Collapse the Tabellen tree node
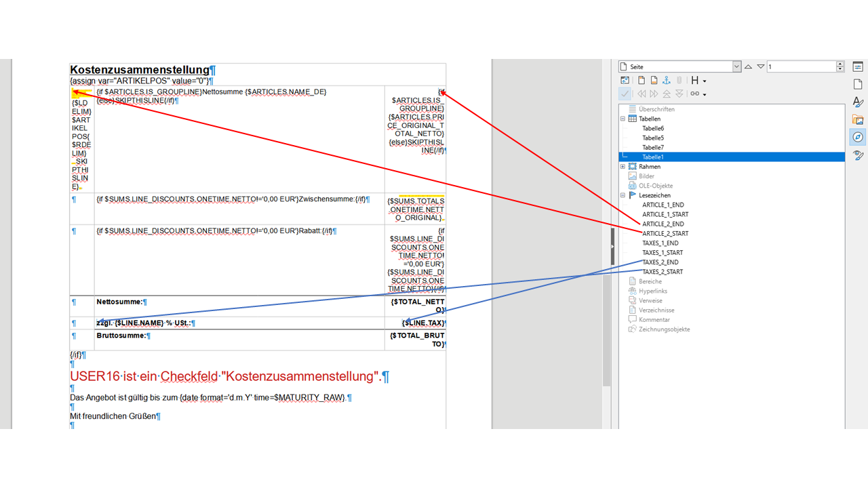The height and width of the screenshot is (488, 868). (623, 119)
